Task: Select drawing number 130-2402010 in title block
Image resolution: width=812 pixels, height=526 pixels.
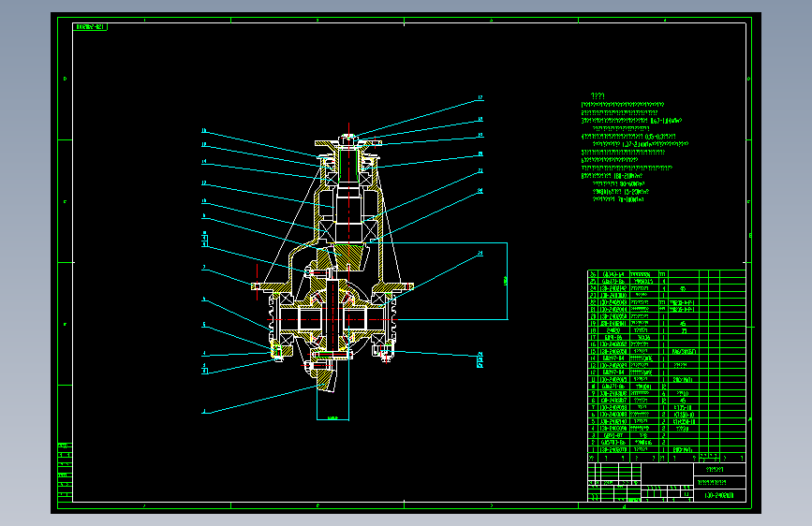Action: coord(718,495)
